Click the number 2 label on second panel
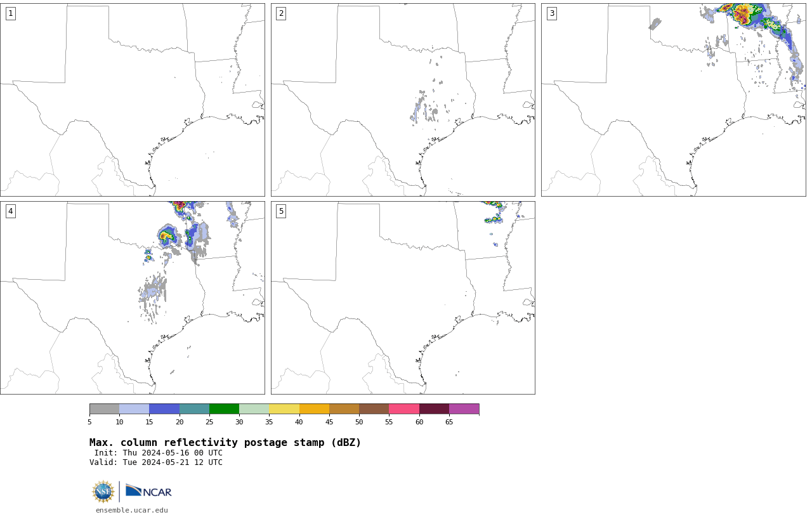This screenshot has height=517, width=812. (x=281, y=13)
